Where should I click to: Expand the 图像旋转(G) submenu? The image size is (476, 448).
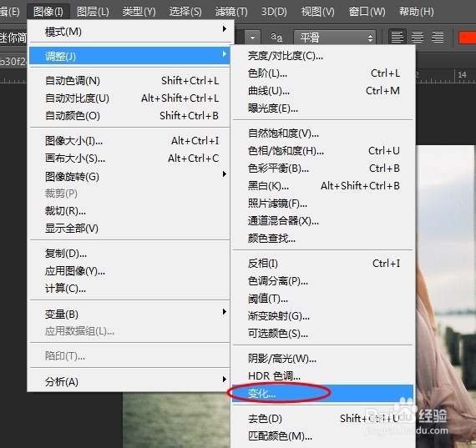(x=129, y=176)
